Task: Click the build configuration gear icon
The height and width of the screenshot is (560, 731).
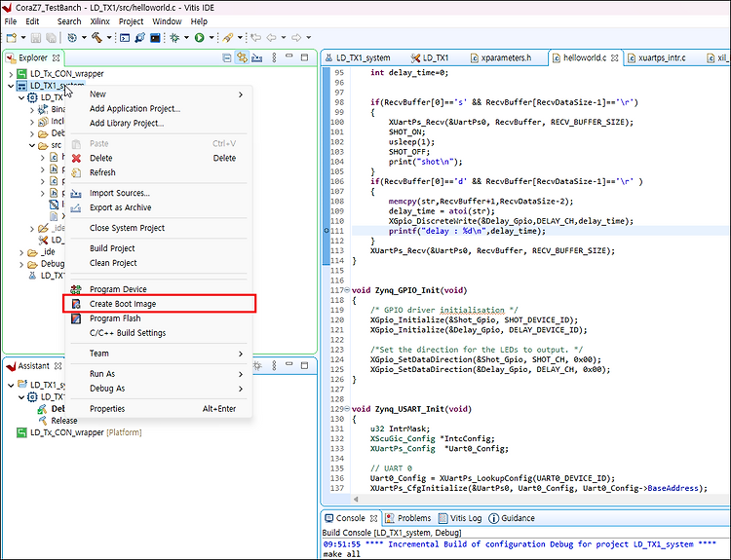Action: (72, 38)
